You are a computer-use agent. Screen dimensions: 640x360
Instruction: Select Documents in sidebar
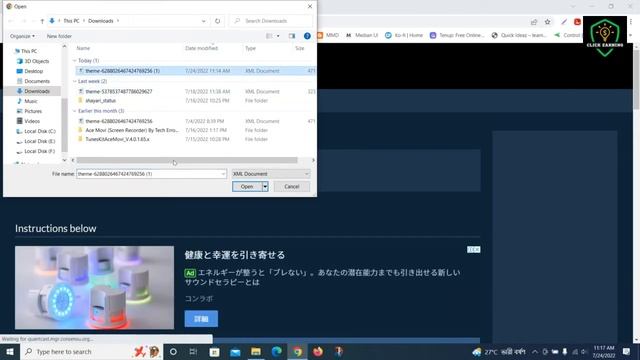[37, 81]
